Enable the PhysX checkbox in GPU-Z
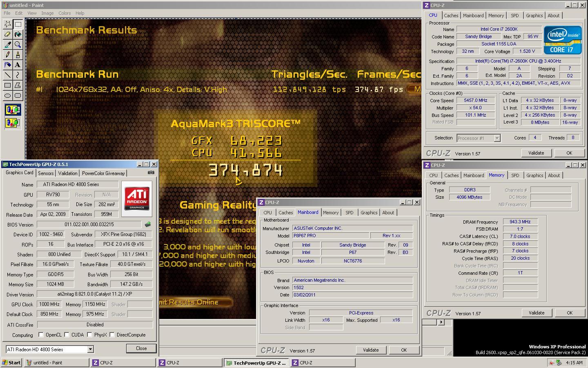The image size is (588, 368). [x=89, y=335]
